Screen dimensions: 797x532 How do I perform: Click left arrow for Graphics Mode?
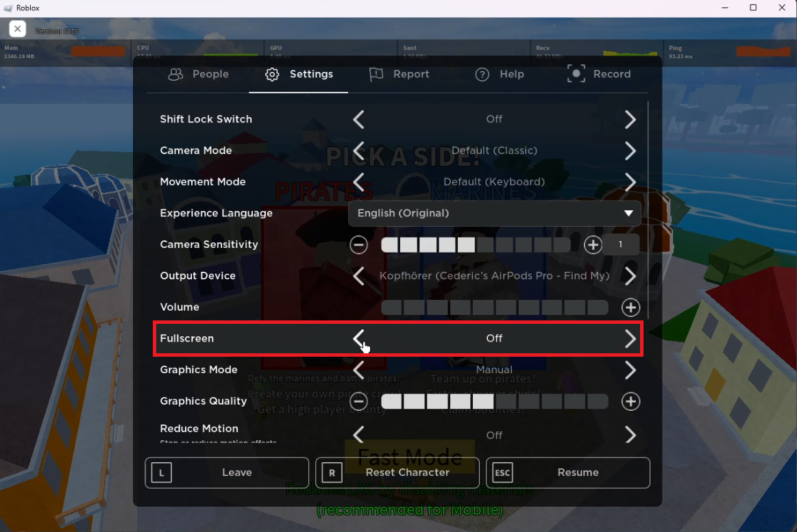(x=358, y=370)
